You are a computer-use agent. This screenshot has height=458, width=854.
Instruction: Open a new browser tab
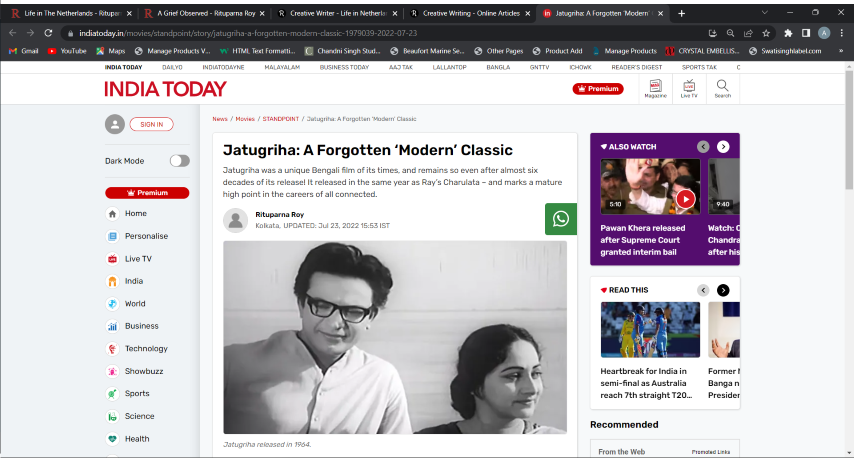point(681,13)
